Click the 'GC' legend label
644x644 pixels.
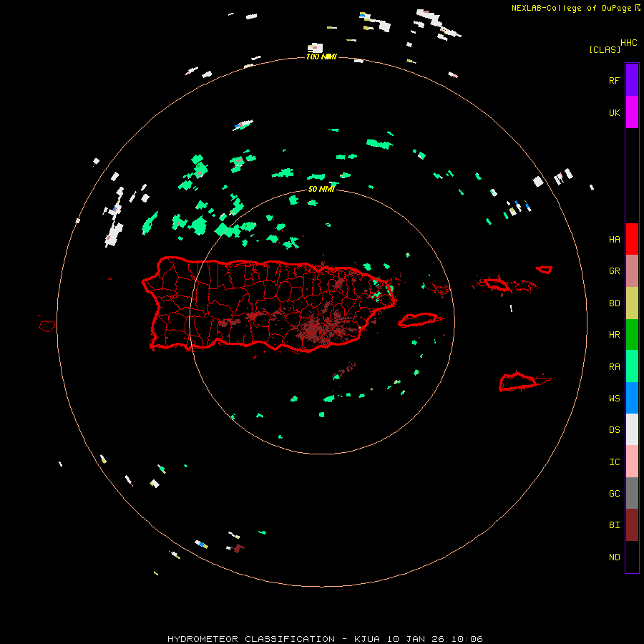click(614, 494)
